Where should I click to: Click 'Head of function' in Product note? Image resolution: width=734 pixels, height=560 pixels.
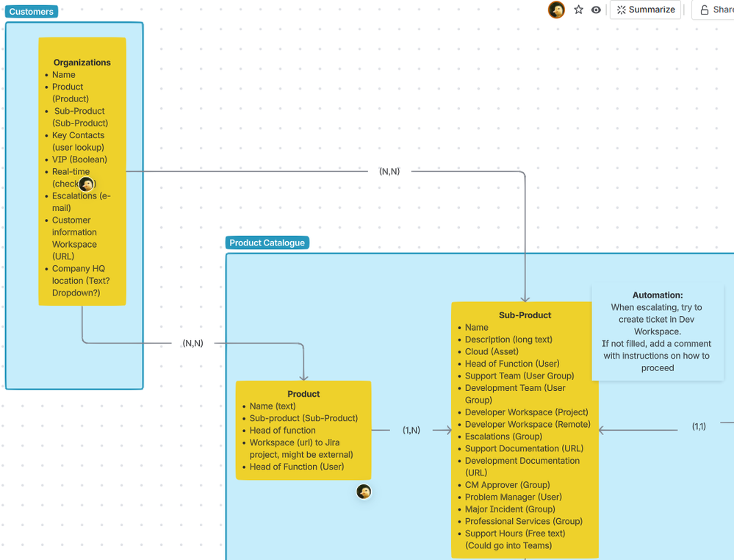click(x=282, y=431)
